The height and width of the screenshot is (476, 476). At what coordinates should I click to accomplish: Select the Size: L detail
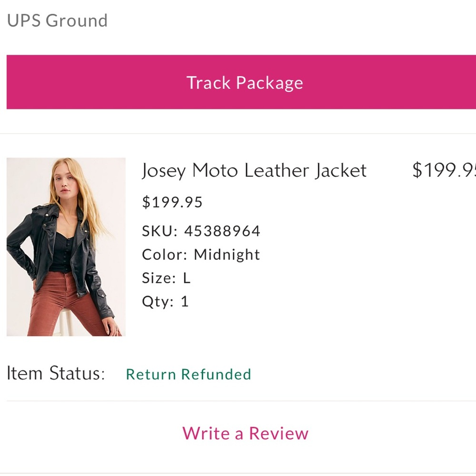(166, 278)
